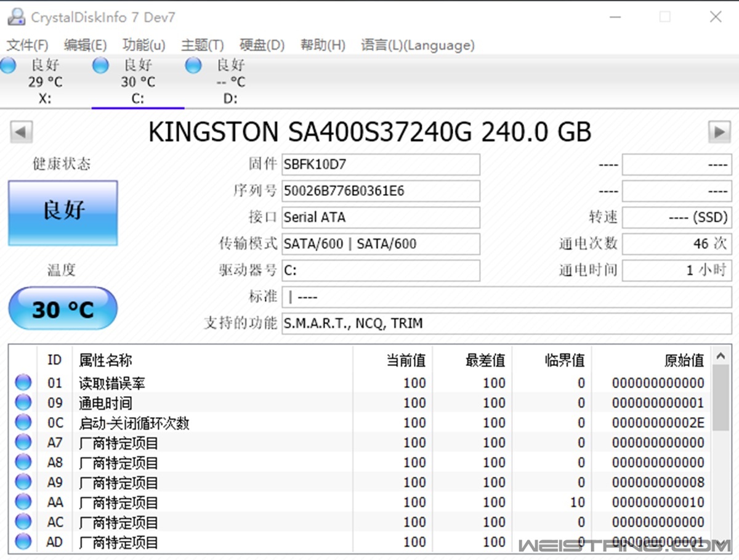Screen dimensions: 739x560
Task: Select the 启动-关闭循环次数 attribute row
Action: click(x=360, y=423)
